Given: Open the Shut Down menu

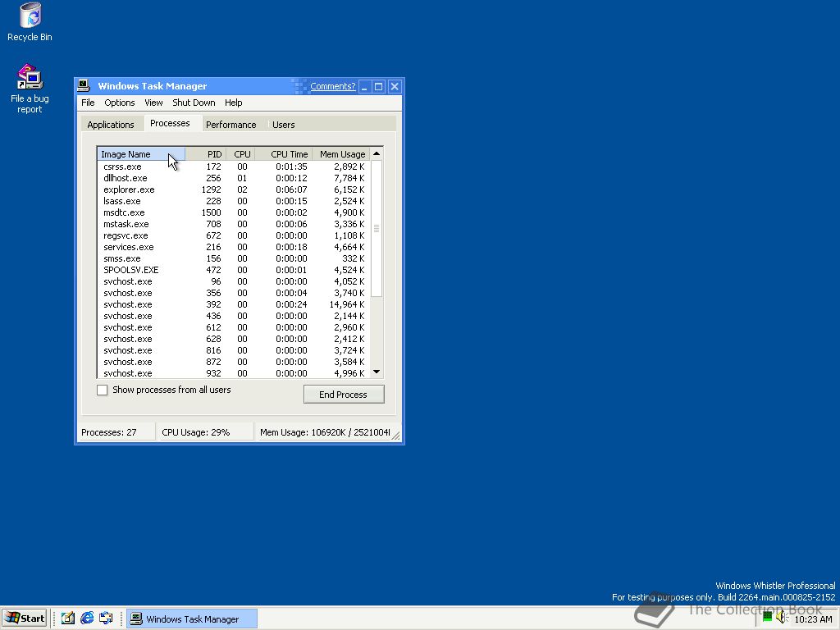Looking at the screenshot, I should 194,103.
